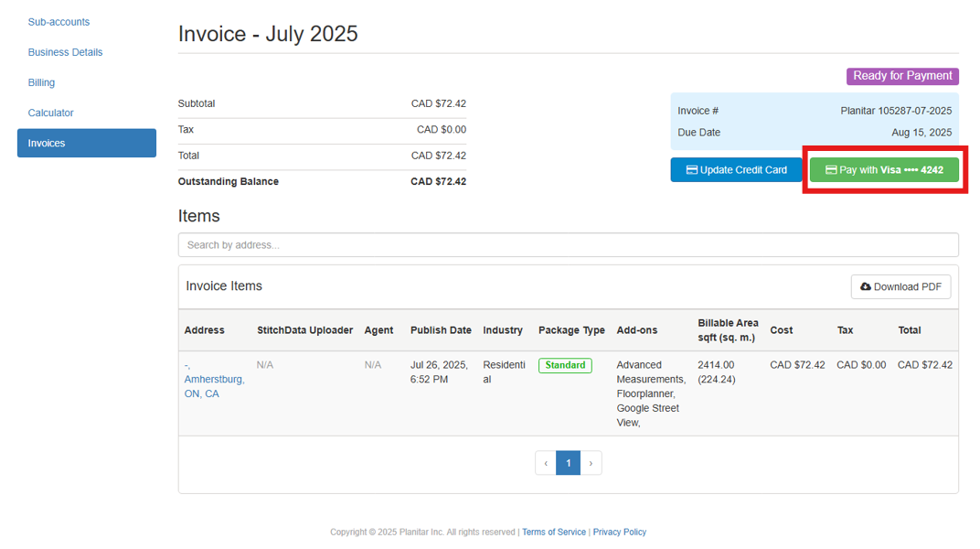Select page 1 in the pagination control
This screenshot has width=980, height=549.
[568, 462]
